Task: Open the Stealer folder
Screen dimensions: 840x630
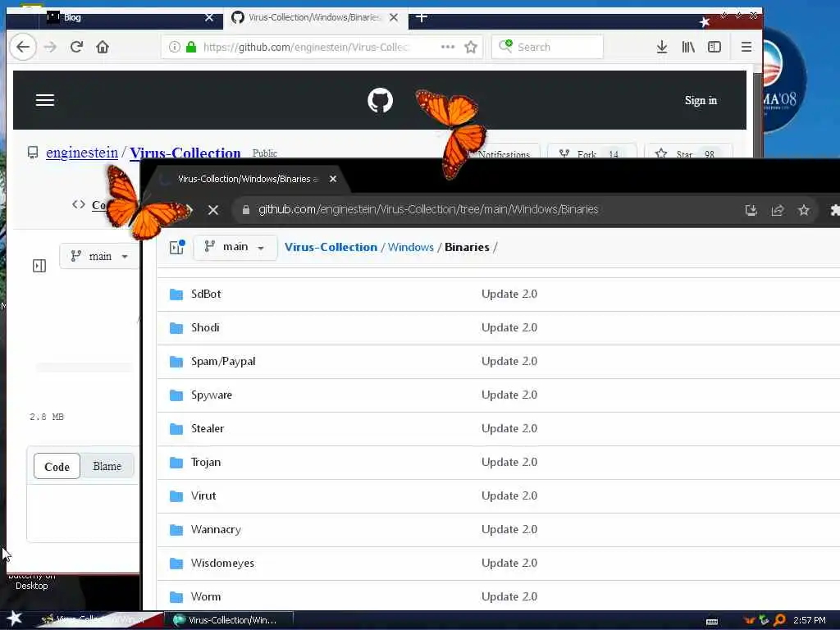Action: click(x=208, y=428)
